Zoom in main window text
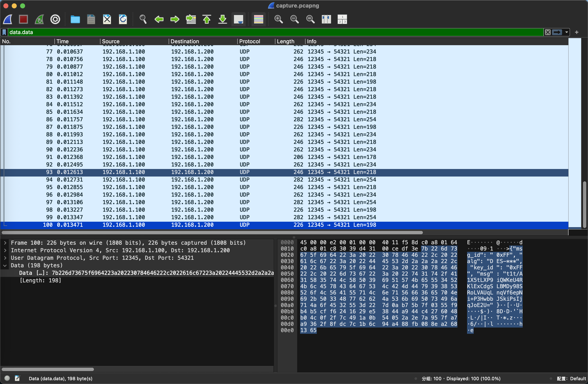 click(x=279, y=19)
